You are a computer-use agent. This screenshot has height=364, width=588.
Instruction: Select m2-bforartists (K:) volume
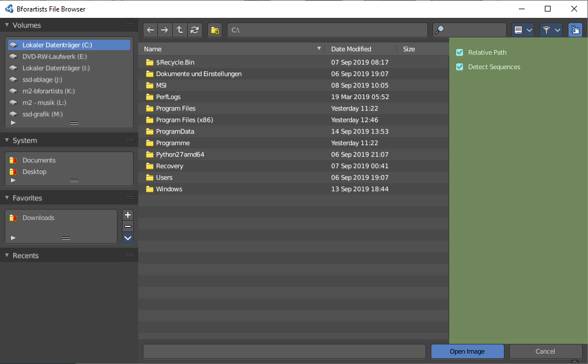tap(69, 91)
